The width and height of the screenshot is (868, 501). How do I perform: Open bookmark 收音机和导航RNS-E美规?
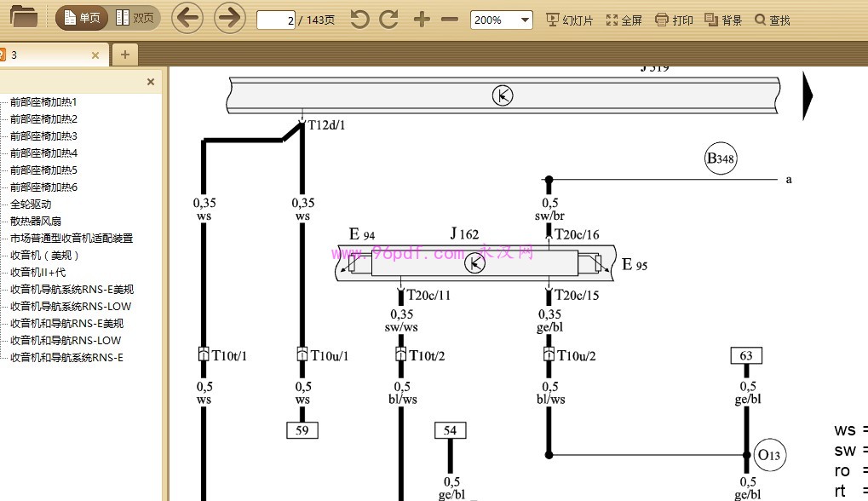coord(66,324)
